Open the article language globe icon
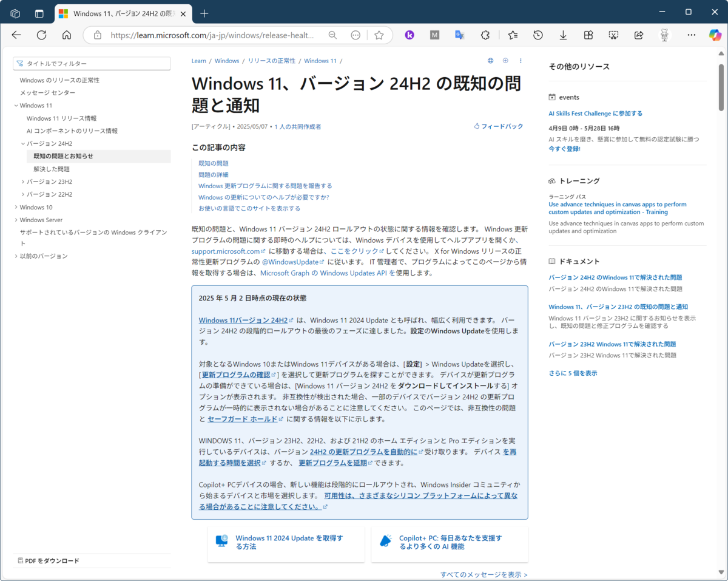 coord(490,60)
